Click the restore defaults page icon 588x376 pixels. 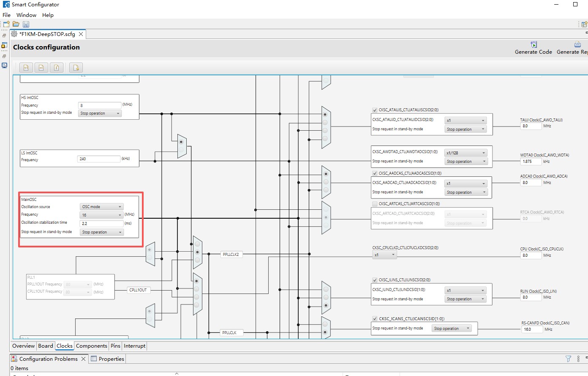pyautogui.click(x=76, y=68)
